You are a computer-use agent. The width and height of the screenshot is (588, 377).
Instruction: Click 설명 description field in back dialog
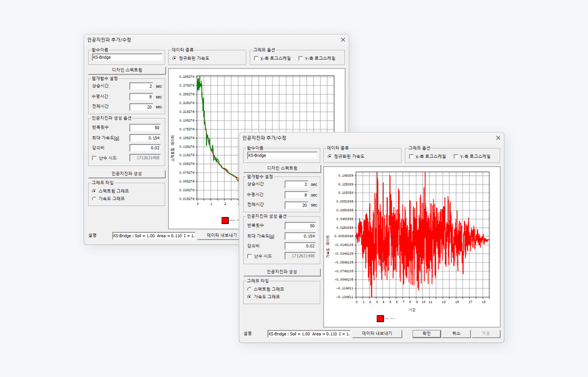[154, 236]
